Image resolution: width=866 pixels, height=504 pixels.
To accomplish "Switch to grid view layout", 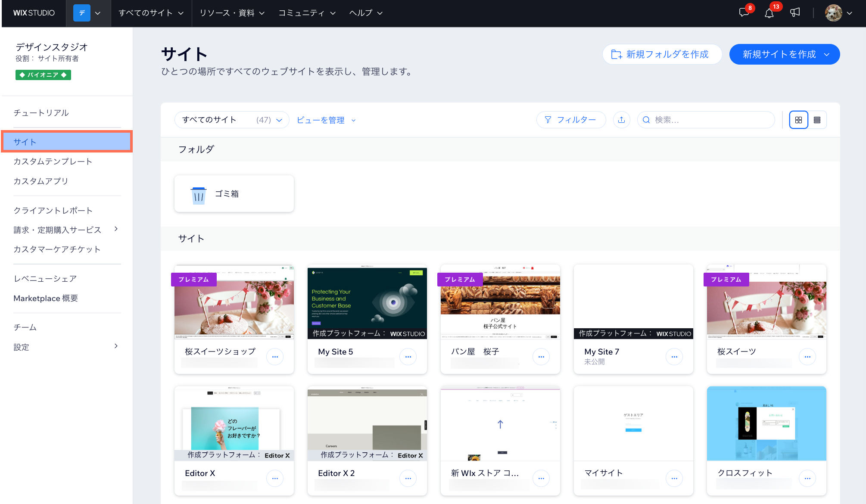I will (x=798, y=120).
